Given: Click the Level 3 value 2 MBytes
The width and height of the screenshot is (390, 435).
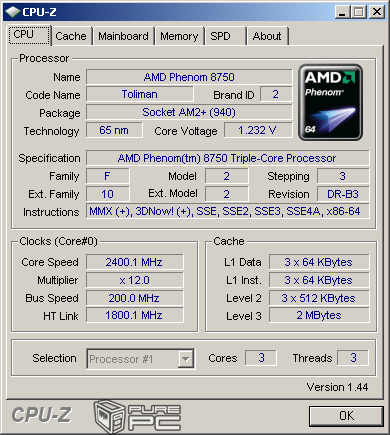Looking at the screenshot, I should [x=319, y=315].
